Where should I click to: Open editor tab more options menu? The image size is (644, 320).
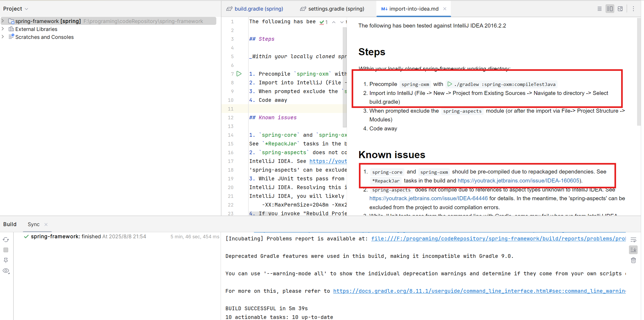point(633,9)
